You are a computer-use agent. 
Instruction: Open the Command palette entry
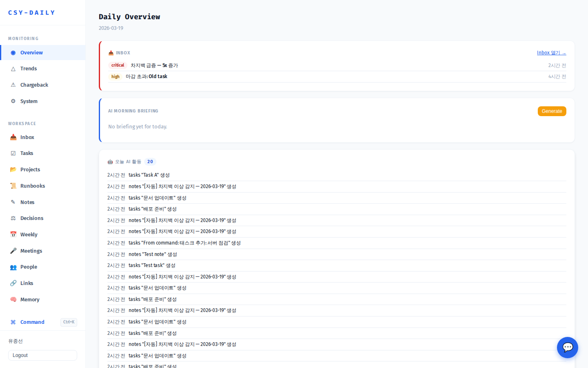32,322
